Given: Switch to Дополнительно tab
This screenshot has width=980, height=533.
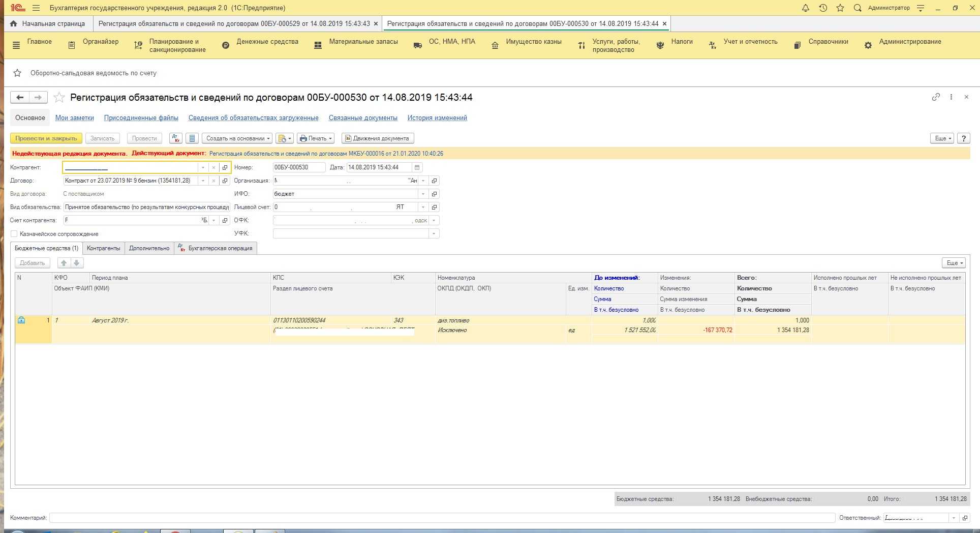Looking at the screenshot, I should click(x=149, y=248).
